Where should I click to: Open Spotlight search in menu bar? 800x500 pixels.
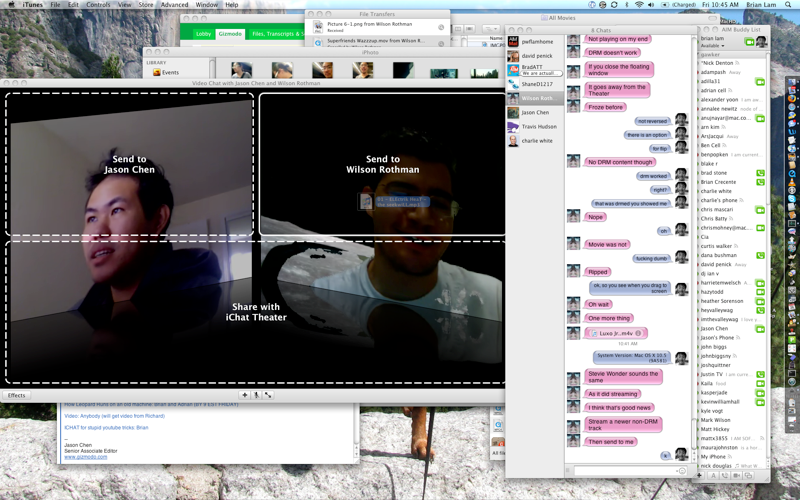[788, 5]
